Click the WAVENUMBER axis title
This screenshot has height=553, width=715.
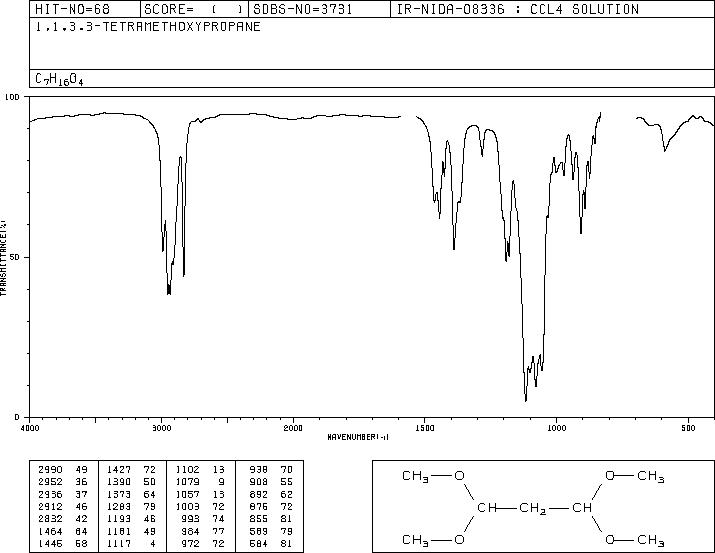click(358, 437)
